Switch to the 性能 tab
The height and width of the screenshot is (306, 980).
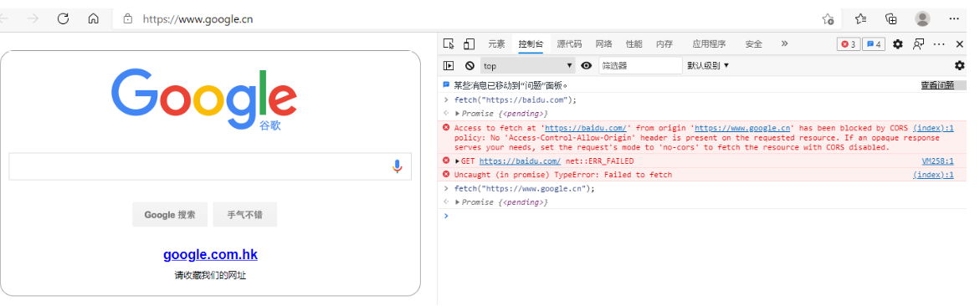[634, 43]
